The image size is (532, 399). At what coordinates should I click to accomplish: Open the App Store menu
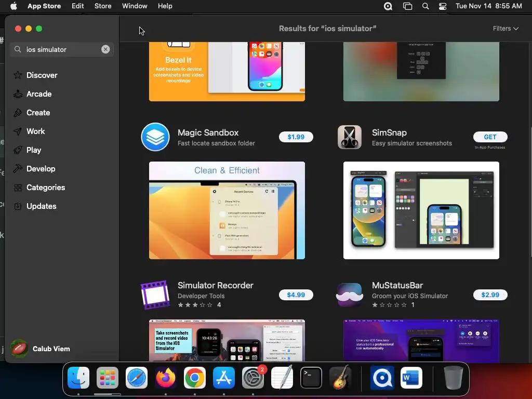(44, 6)
